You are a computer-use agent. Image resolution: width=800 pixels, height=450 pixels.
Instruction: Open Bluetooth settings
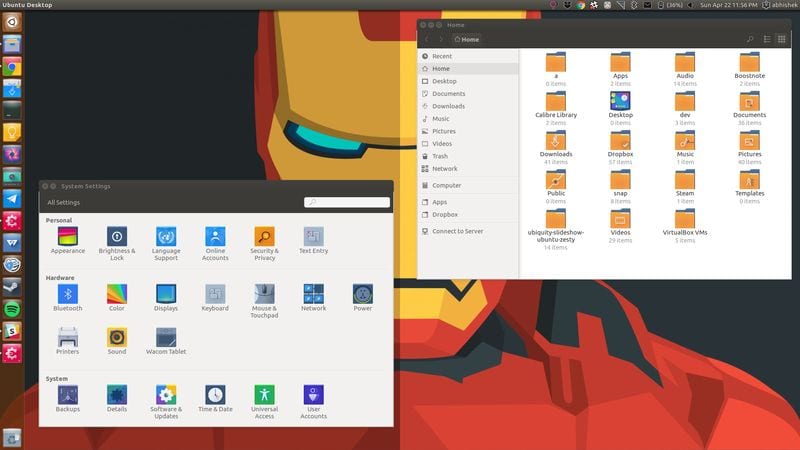[x=67, y=297]
